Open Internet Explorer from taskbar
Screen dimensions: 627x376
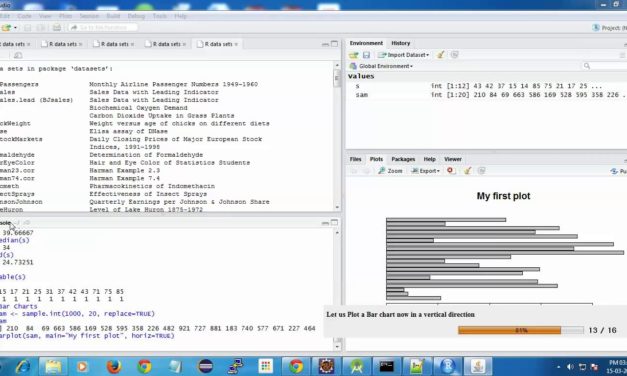(x=23, y=366)
